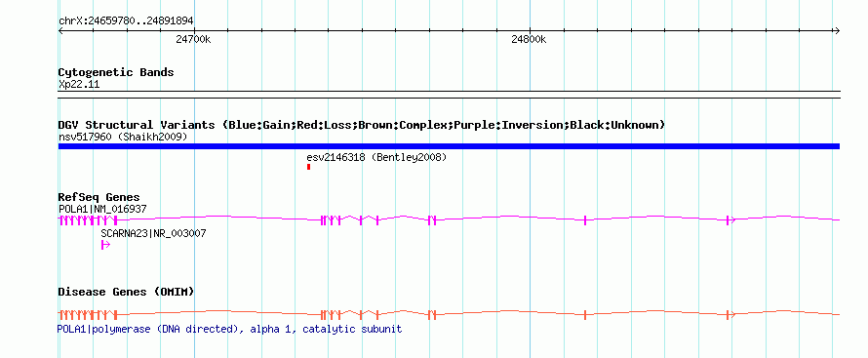
Task: Open the POLA1 polymerase OMIM description link
Action: [230, 330]
